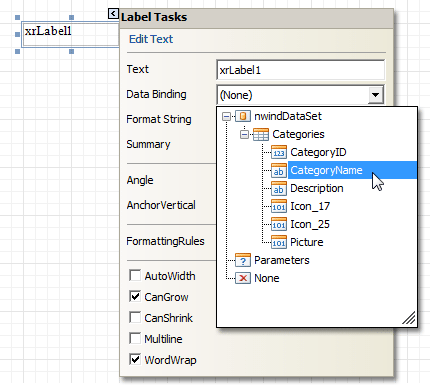Select None in the binding tree
This screenshot has height=385, width=430.
click(267, 278)
